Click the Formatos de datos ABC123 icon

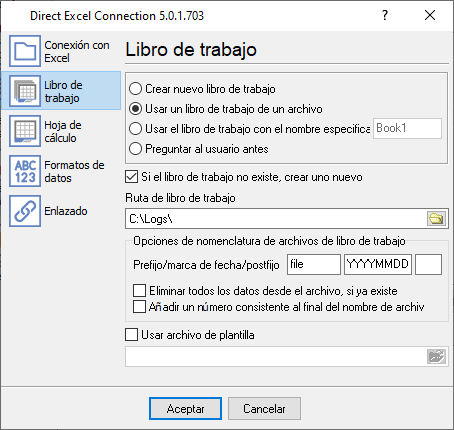25,171
